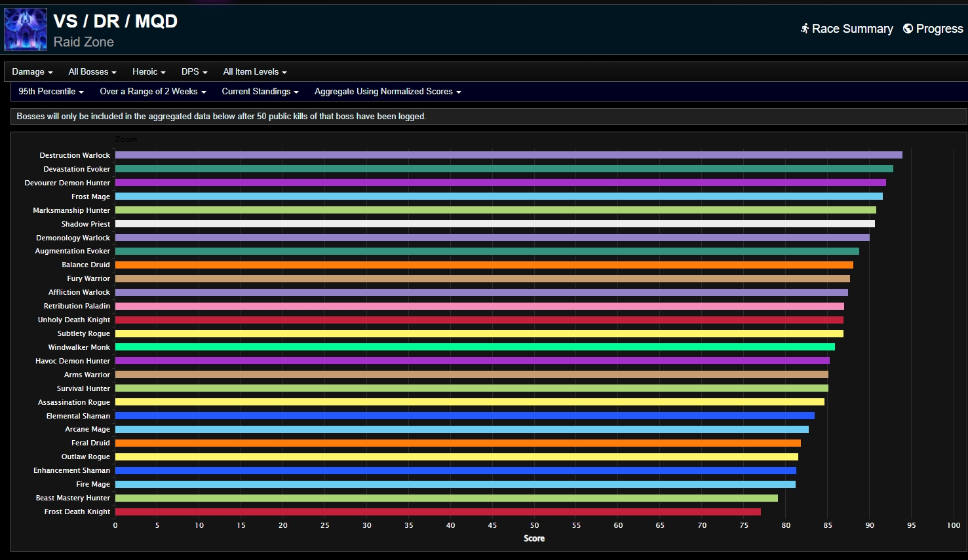968x560 pixels.
Task: Select the Fury Warrior label
Action: click(88, 278)
